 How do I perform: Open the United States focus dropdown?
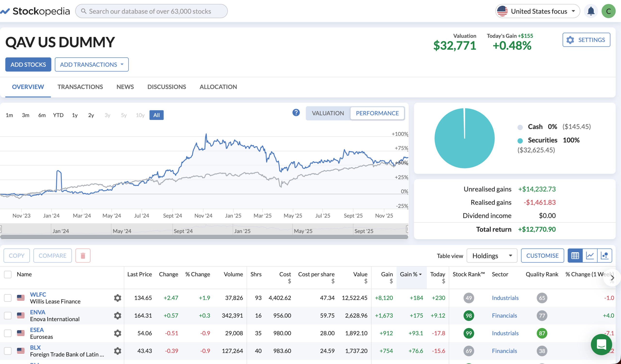point(538,11)
